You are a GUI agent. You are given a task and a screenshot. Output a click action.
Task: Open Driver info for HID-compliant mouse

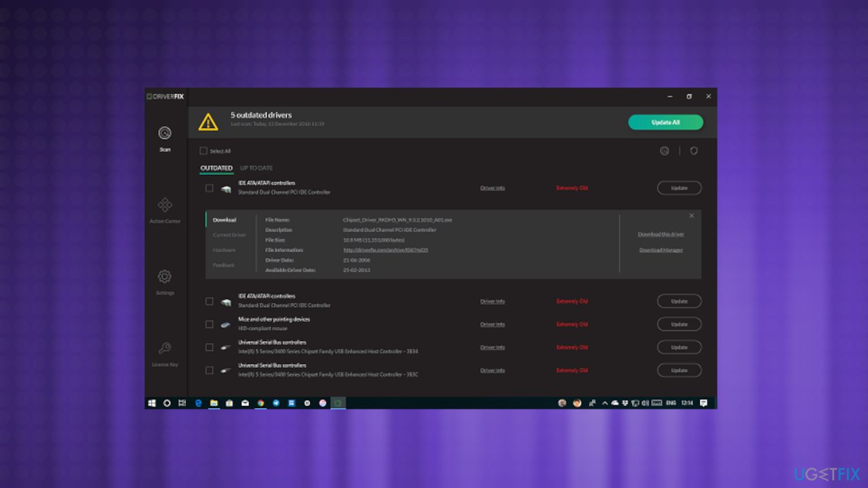[492, 325]
